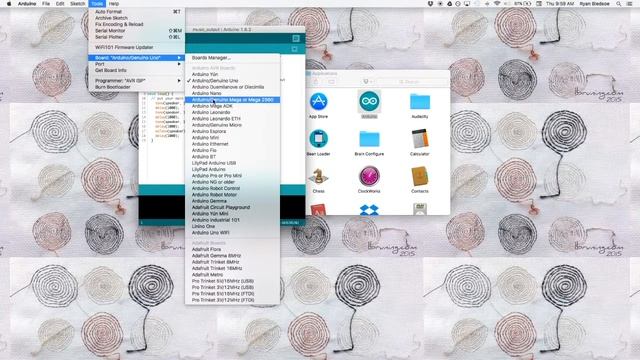This screenshot has width=640, height=360.
Task: Select Arduino Leonardo ETH board
Action: click(233, 119)
